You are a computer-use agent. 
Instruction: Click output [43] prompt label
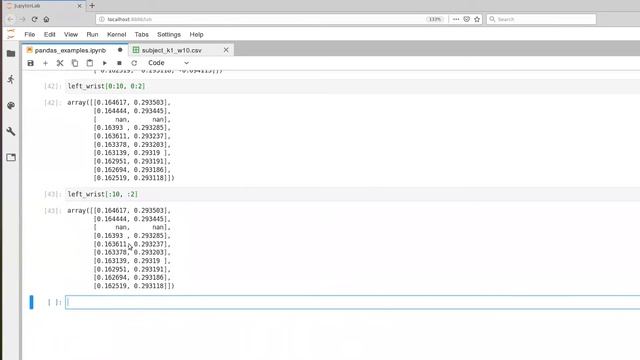point(53,211)
